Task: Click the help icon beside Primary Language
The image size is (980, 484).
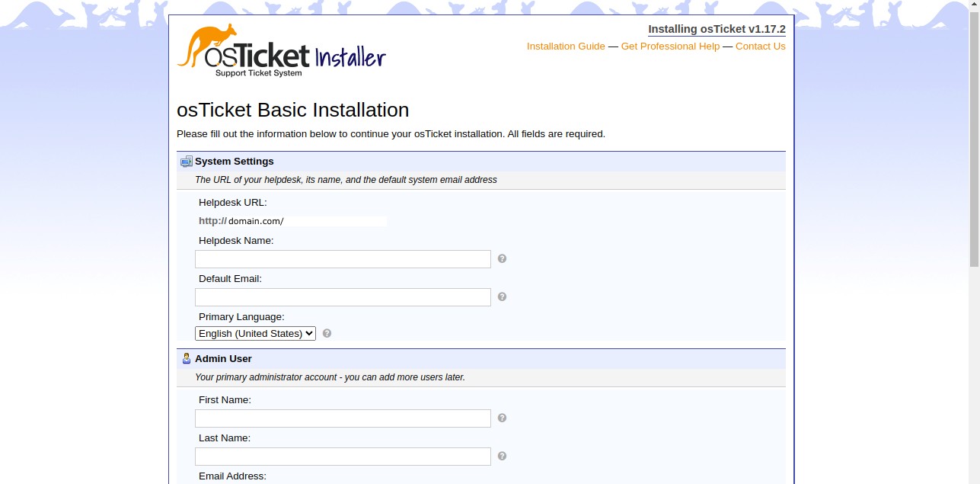Action: [x=327, y=333]
